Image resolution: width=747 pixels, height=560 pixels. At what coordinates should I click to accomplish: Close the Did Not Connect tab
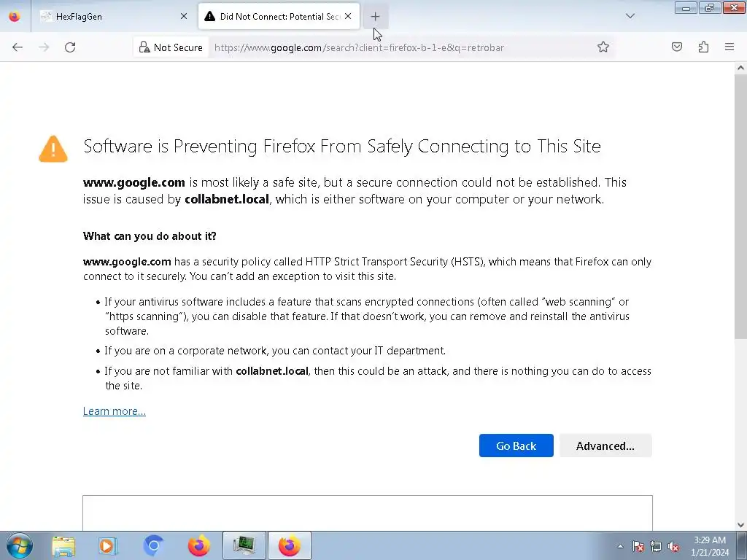point(348,16)
